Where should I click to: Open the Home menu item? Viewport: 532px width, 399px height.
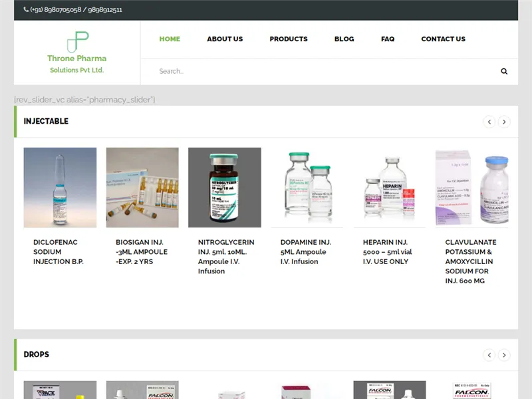(170, 39)
